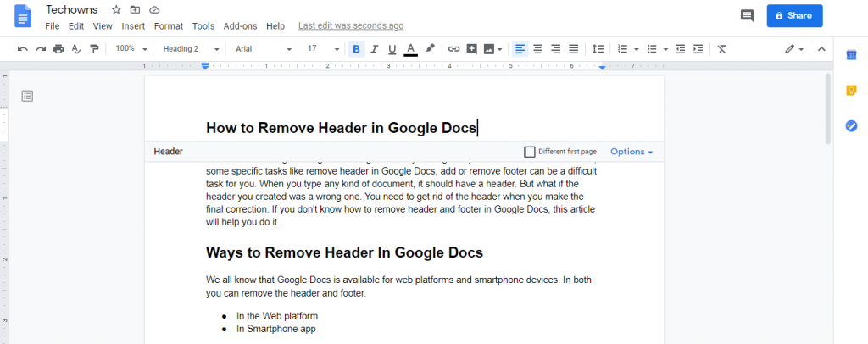Star the Techowns document

(x=116, y=9)
